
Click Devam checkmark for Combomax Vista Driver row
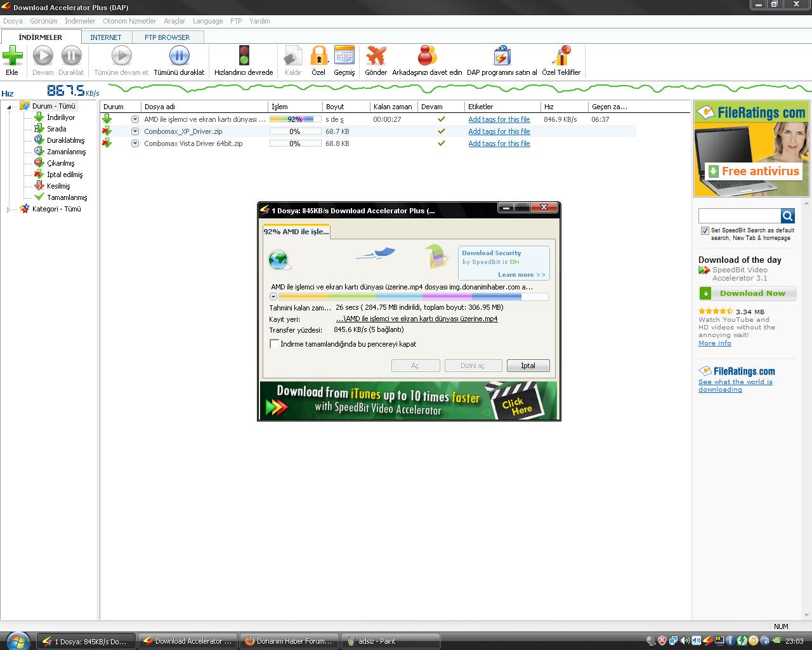pos(442,143)
